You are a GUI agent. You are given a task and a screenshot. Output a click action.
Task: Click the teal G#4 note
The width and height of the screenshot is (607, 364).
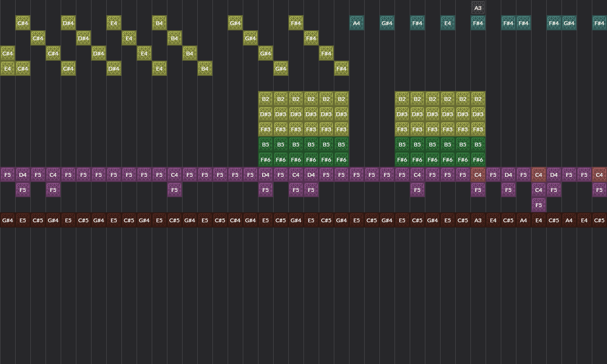(386, 23)
